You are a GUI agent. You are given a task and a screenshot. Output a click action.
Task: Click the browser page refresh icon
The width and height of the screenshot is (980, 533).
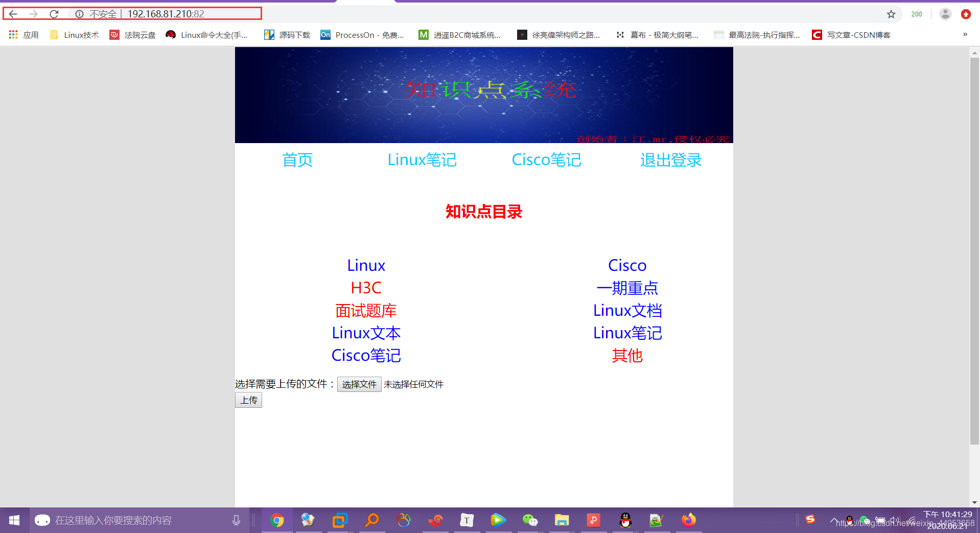click(x=53, y=14)
